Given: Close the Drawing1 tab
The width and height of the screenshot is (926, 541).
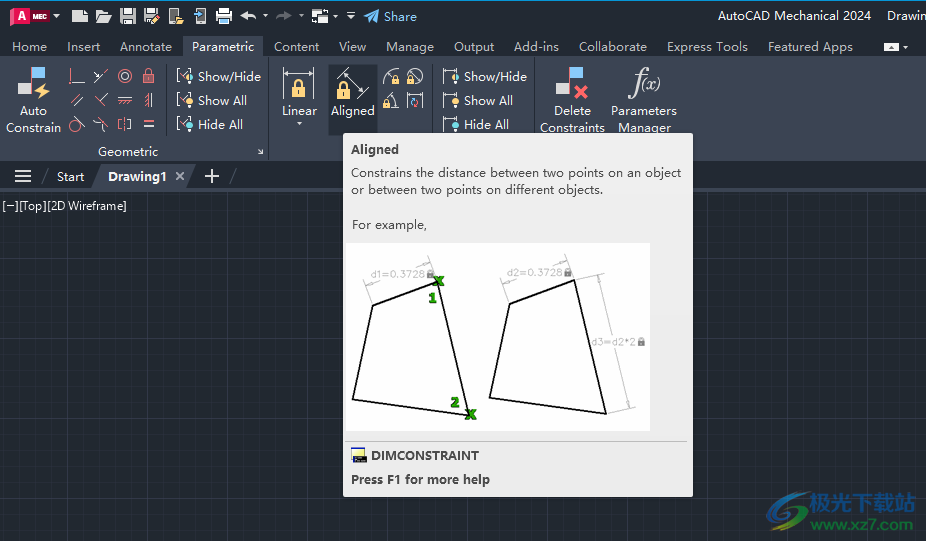Looking at the screenshot, I should point(180,176).
